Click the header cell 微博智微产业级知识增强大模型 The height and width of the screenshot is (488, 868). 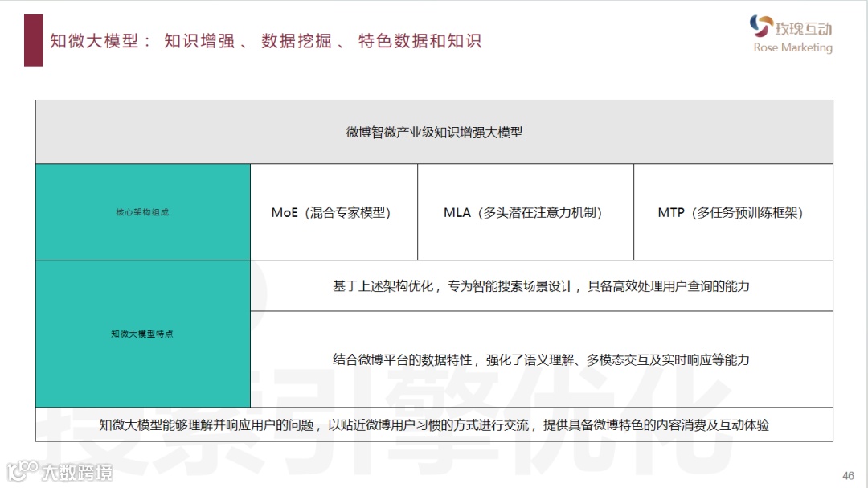(x=434, y=132)
